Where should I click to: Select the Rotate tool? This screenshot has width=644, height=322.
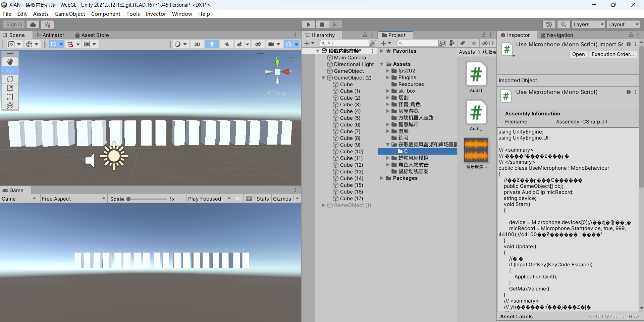[x=10, y=79]
